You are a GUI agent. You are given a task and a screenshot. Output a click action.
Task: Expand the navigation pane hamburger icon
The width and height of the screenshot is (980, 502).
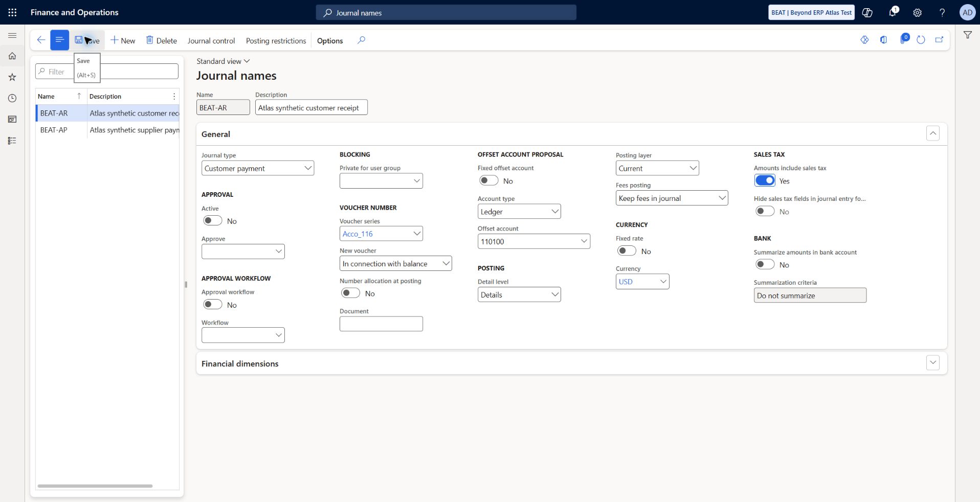[x=12, y=35]
